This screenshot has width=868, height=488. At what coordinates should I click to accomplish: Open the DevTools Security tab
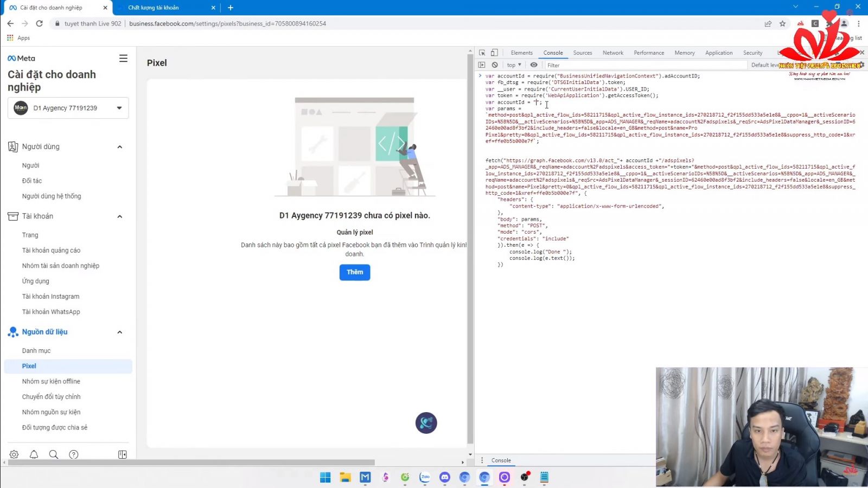tap(752, 53)
